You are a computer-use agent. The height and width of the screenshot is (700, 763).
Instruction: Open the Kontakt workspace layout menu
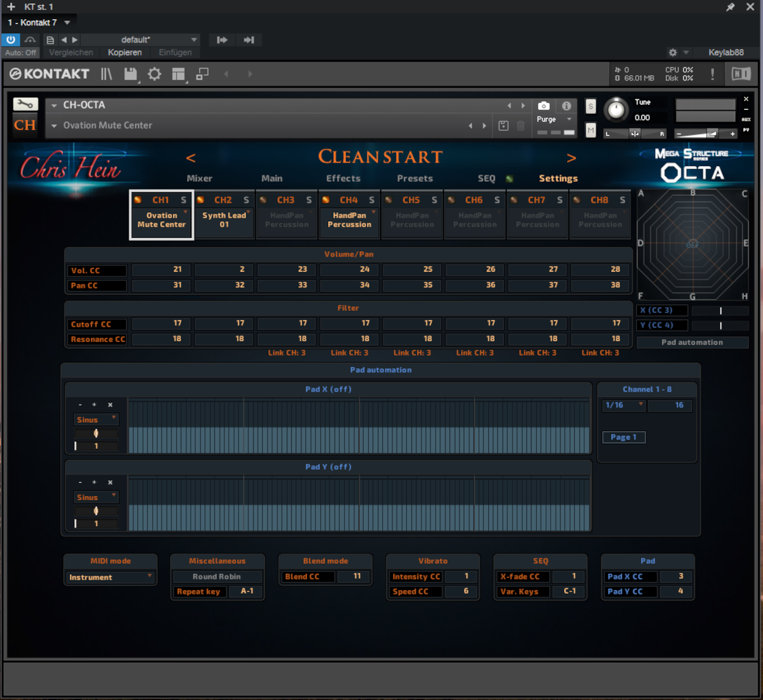[x=179, y=74]
